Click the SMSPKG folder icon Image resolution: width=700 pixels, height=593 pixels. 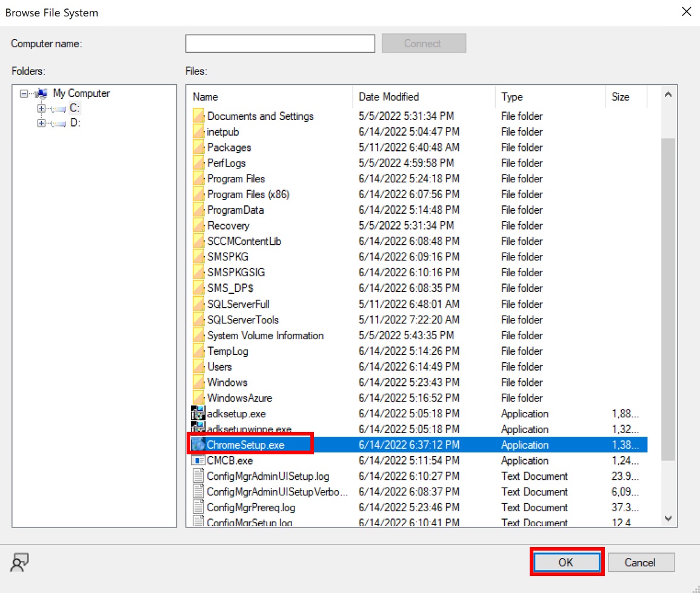pyautogui.click(x=198, y=257)
